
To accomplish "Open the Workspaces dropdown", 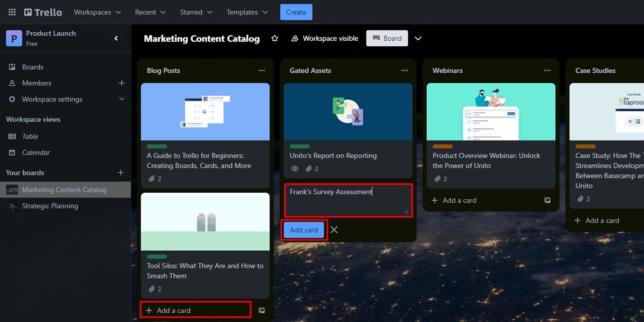I will [97, 12].
